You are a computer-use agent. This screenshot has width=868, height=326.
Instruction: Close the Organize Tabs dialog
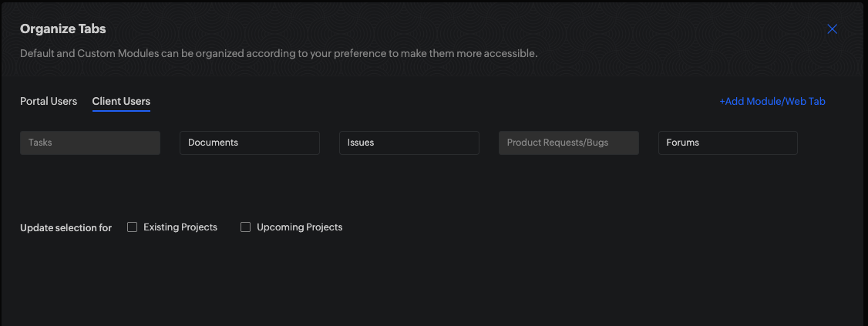click(x=832, y=29)
